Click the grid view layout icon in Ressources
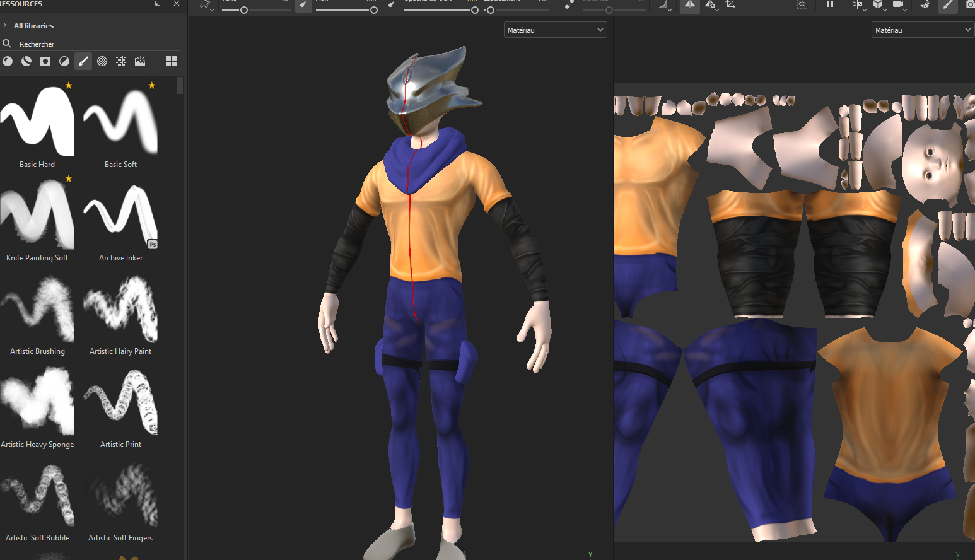 tap(171, 61)
